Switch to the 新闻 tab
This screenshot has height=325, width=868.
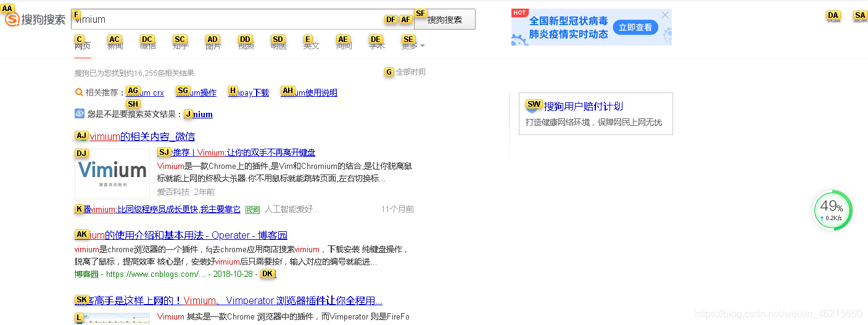tap(115, 46)
